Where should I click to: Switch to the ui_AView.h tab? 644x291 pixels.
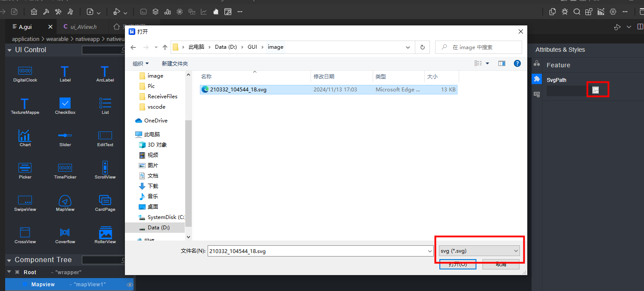point(83,27)
